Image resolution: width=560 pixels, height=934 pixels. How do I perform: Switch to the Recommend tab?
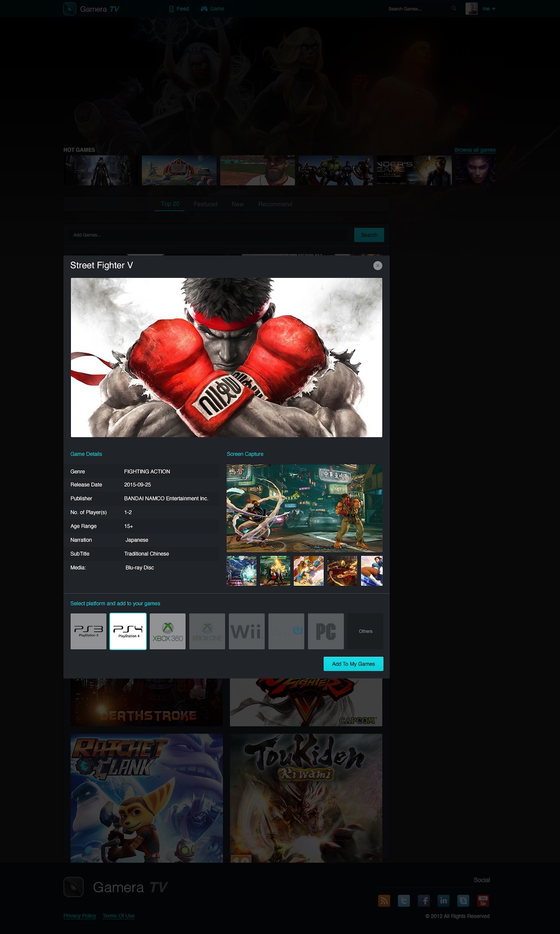point(275,204)
